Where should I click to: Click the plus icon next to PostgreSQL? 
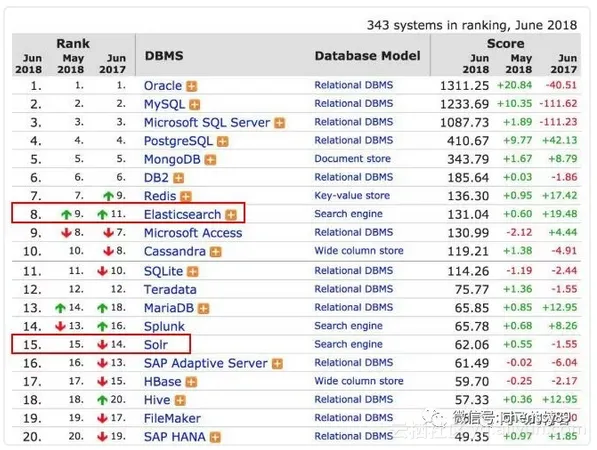[x=222, y=142]
